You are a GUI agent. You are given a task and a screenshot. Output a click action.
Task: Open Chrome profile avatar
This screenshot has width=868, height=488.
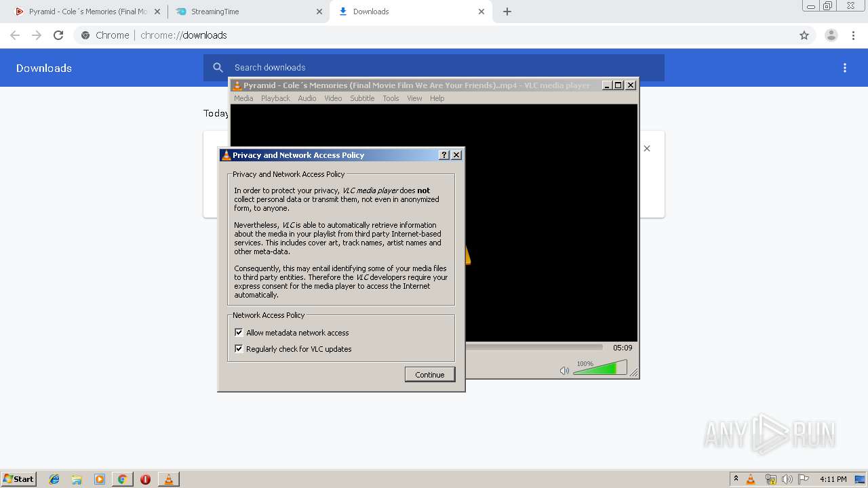(x=831, y=35)
